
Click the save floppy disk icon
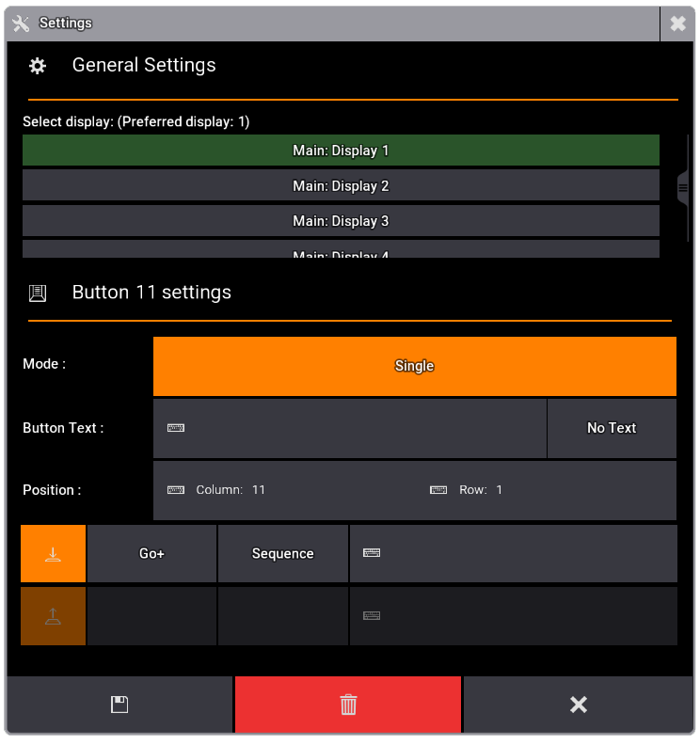click(x=119, y=705)
